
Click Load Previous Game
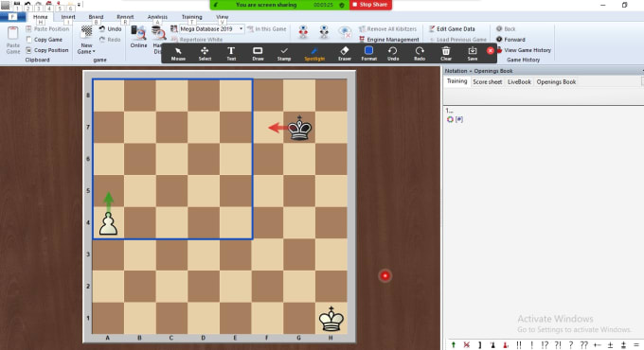click(x=458, y=40)
